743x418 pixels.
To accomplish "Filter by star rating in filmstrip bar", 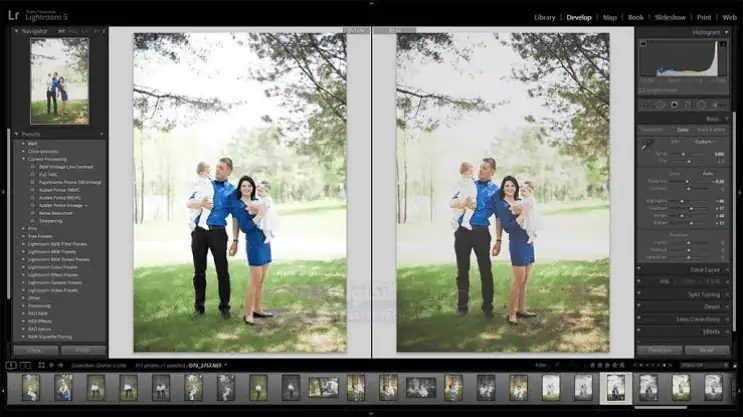I will coord(607,365).
